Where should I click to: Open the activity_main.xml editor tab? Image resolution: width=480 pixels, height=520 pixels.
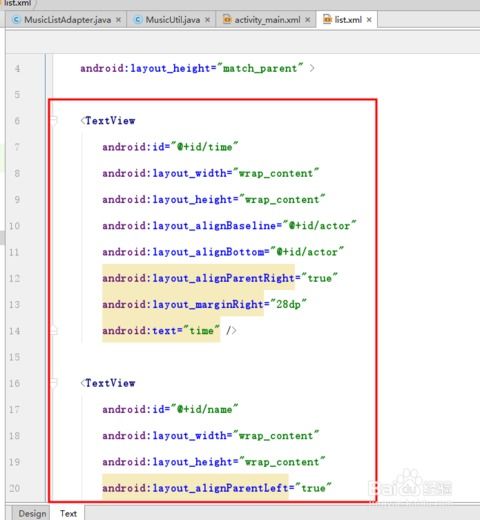click(267, 20)
